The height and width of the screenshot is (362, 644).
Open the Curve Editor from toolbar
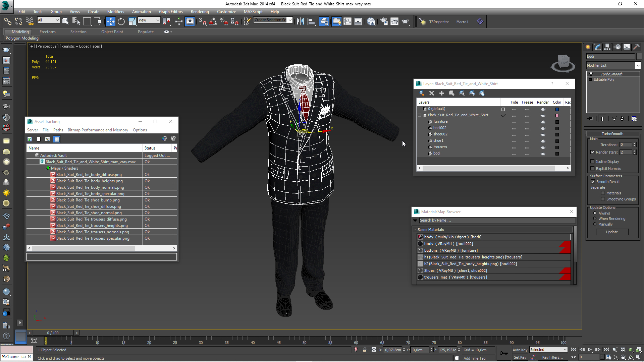coord(347,21)
